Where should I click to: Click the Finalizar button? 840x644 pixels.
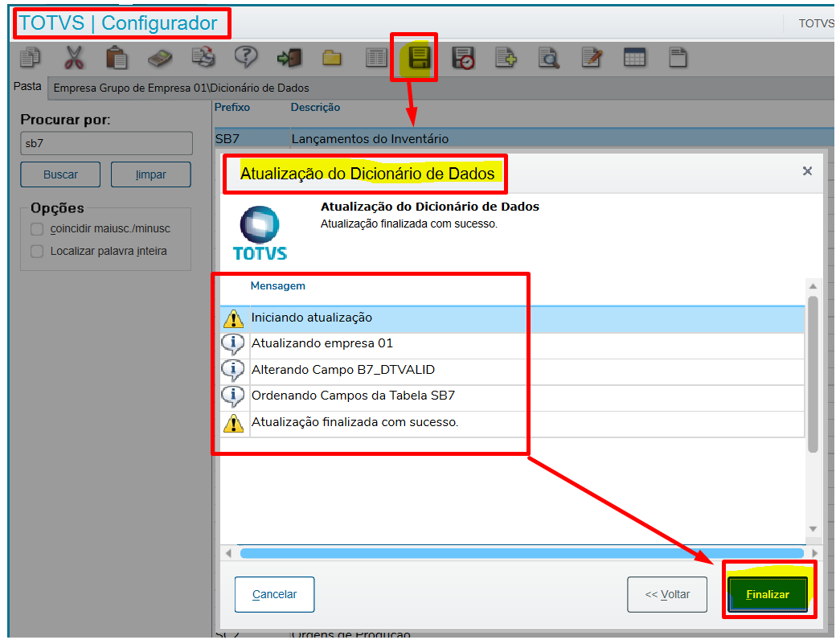coord(768,594)
